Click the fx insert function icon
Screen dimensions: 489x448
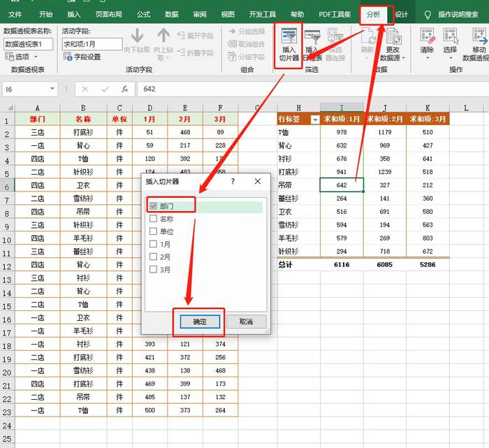coord(124,89)
